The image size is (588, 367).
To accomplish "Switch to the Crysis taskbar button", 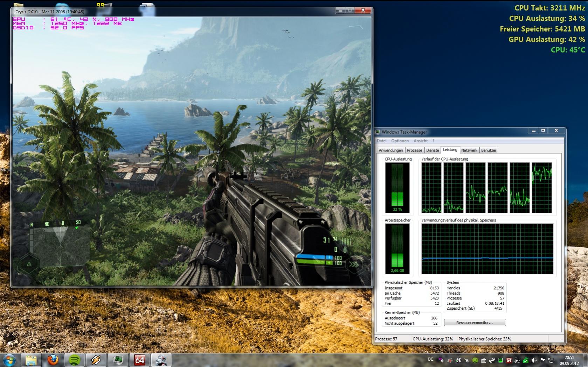I will [161, 360].
